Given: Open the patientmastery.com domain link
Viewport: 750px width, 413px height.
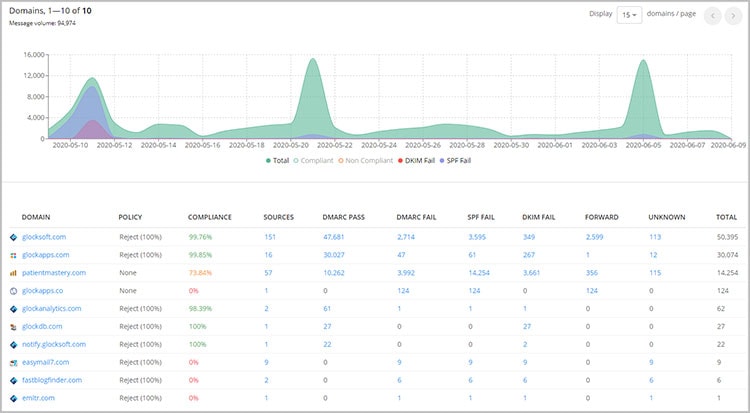Looking at the screenshot, I should [x=54, y=273].
